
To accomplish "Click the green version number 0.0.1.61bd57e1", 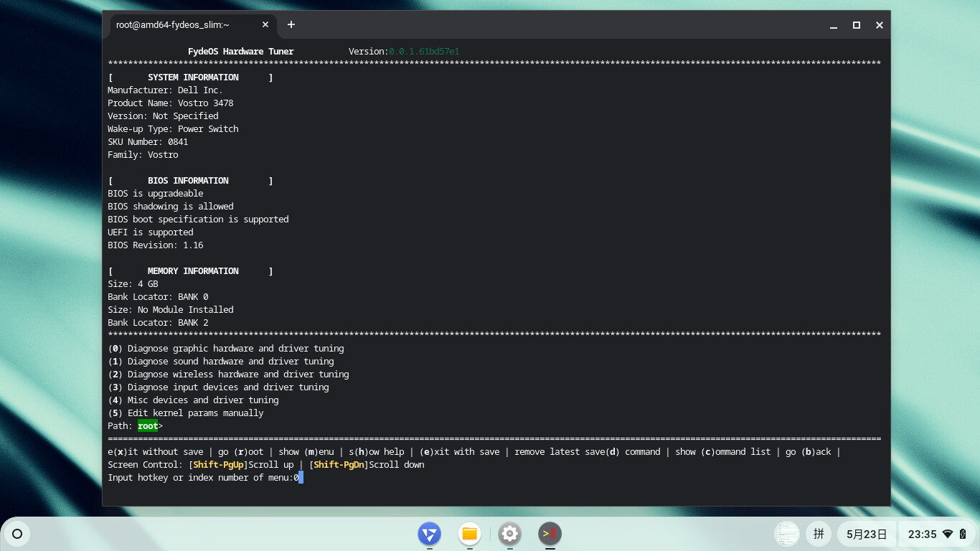I will click(424, 52).
